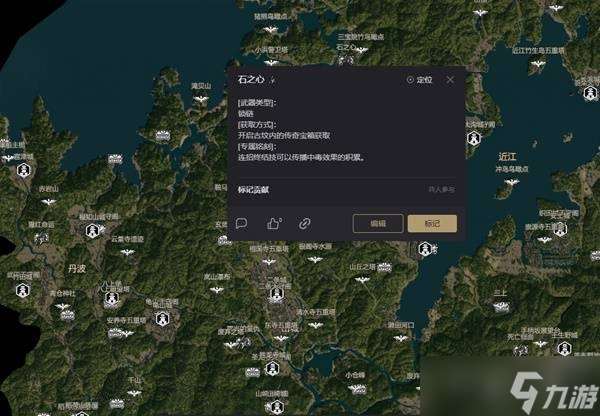
Task: Copy the marker link via chain icon
Action: click(305, 223)
